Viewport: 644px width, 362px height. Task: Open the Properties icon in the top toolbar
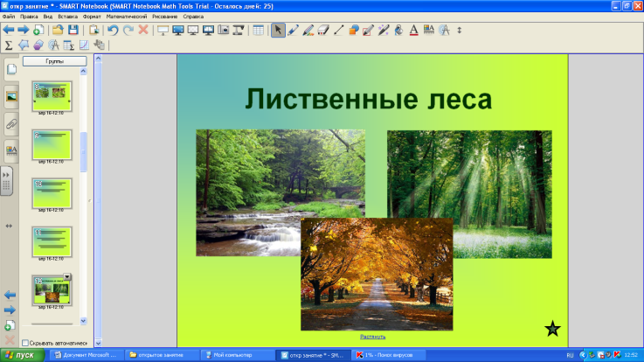tap(429, 30)
